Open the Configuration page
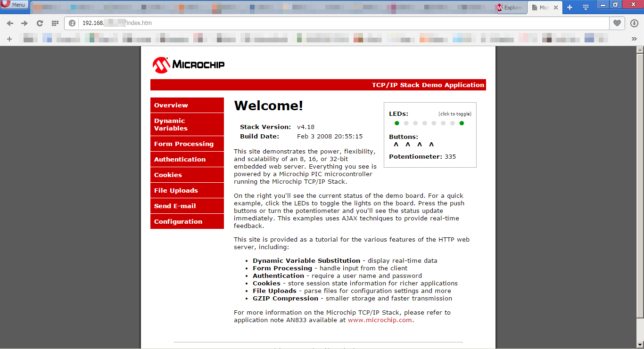The width and height of the screenshot is (644, 349). coord(187,221)
